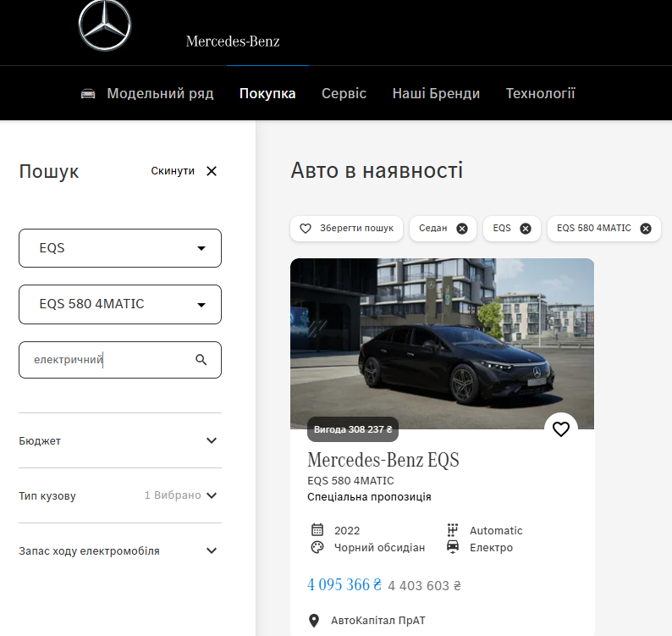Viewport: 672px width, 636px height.
Task: Open the Покупка menu tab
Action: point(267,94)
